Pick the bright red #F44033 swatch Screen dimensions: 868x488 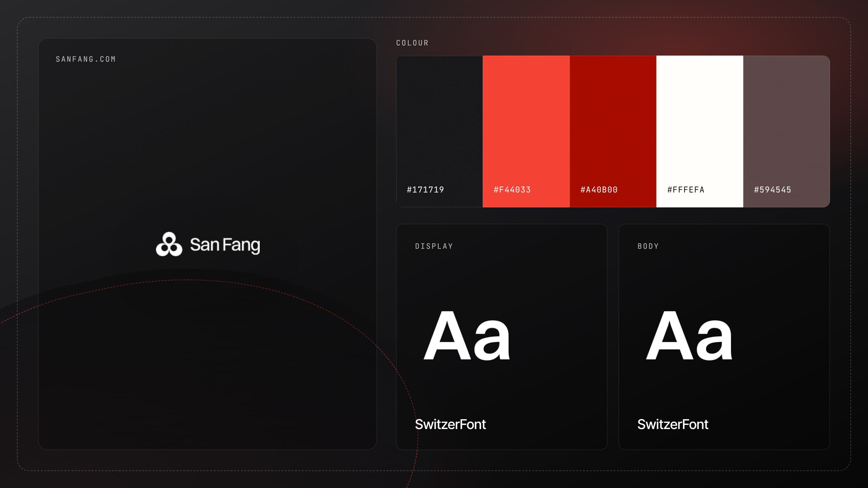pyautogui.click(x=526, y=131)
